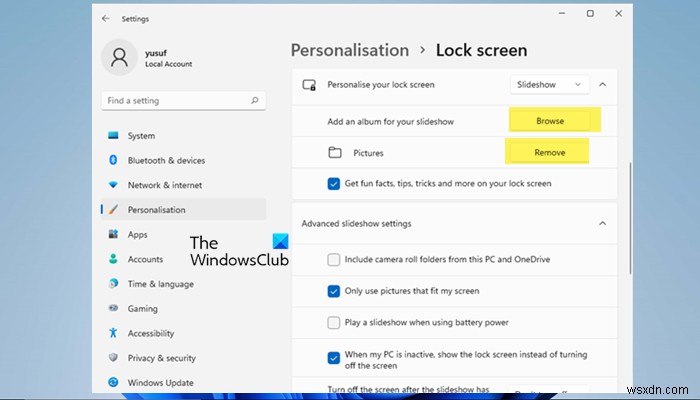Screen dimensions: 700x400
Task: Click the Apps icon in sidebar
Action: 113,234
